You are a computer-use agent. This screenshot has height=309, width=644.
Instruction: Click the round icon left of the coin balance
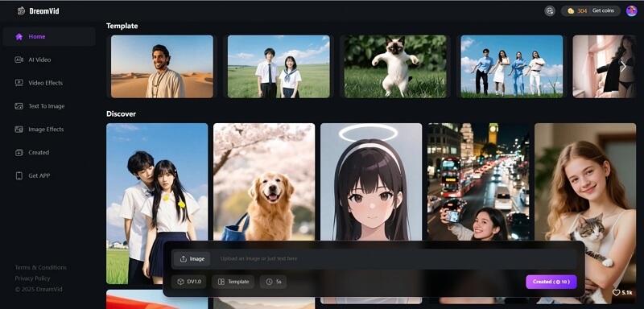[550, 11]
